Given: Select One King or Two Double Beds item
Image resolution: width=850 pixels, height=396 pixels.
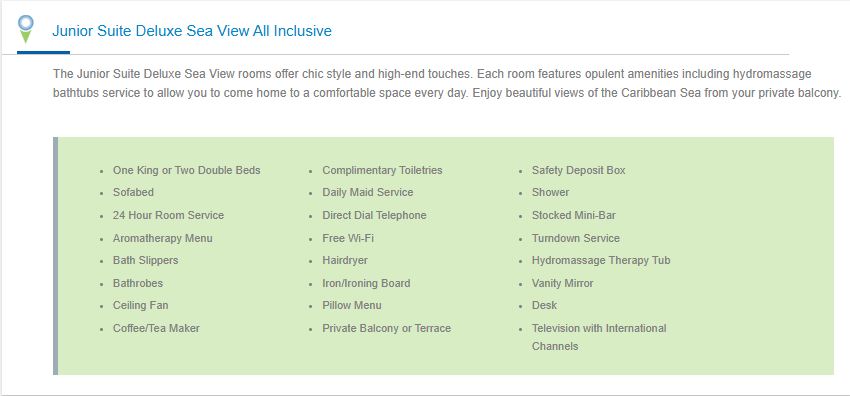Looking at the screenshot, I should coord(186,170).
